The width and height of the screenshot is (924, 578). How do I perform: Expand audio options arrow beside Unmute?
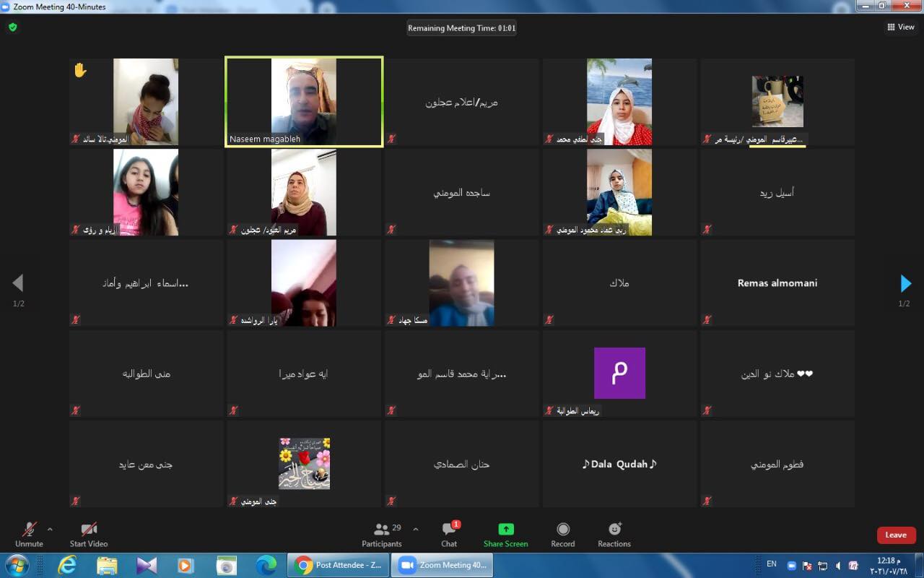click(50, 529)
